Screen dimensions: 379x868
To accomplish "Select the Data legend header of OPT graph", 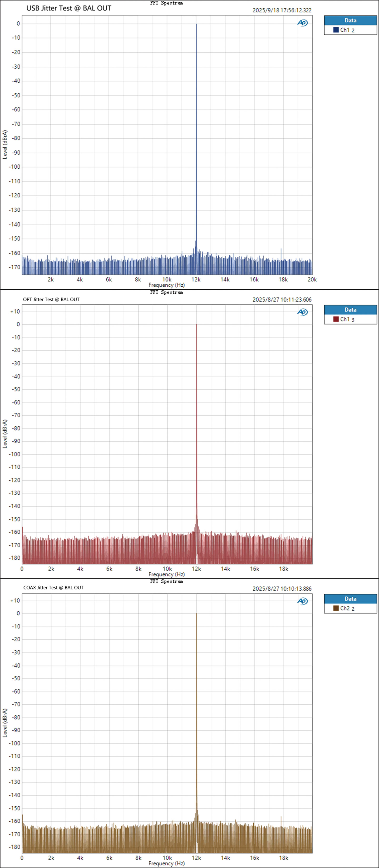I will pos(350,310).
